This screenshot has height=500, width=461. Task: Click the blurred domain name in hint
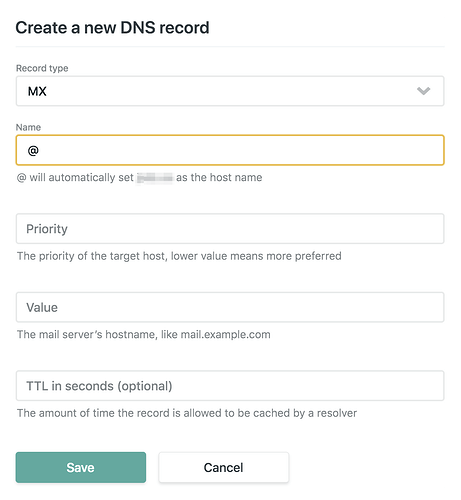pyautogui.click(x=155, y=178)
